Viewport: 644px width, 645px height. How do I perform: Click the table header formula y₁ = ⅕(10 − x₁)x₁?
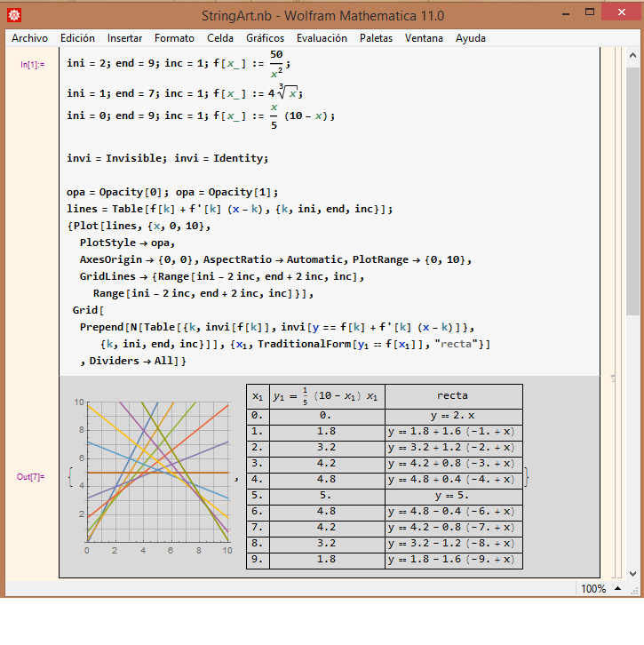[327, 396]
